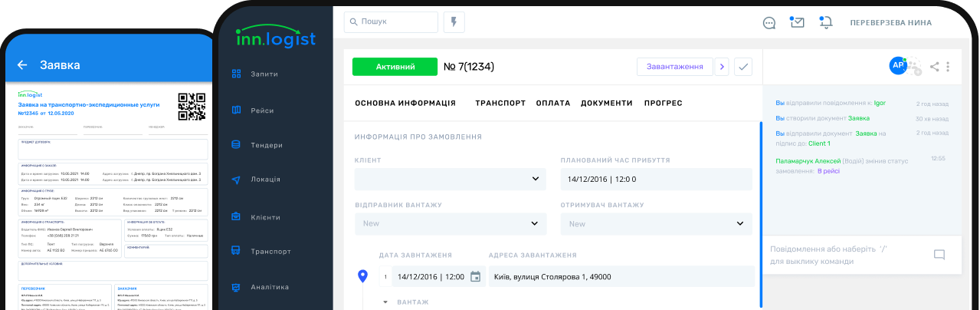Open the three-dot more options menu
Screen dimensions: 980x310
948,67
